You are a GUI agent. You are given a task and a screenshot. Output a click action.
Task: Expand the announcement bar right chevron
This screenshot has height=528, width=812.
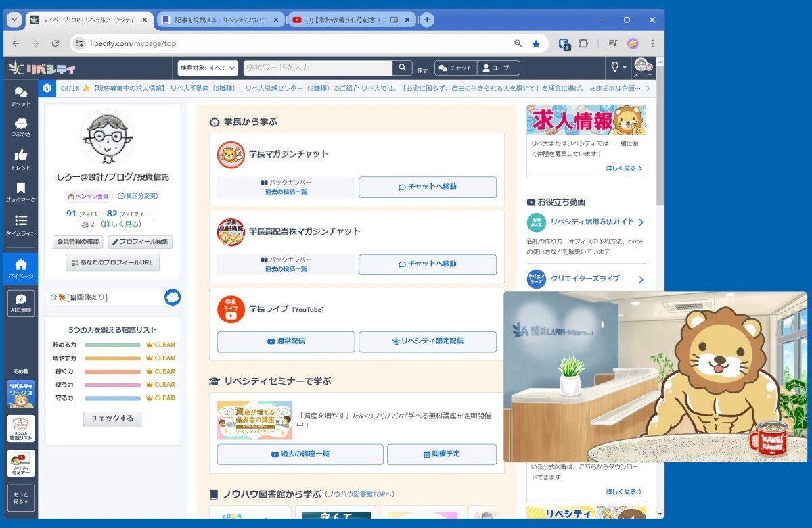[648, 88]
